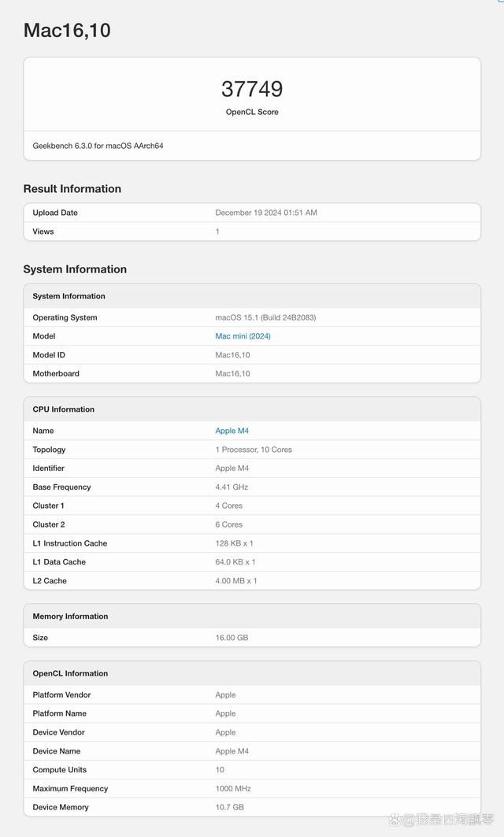Open the Mac mini (2024) model link
The image size is (504, 837).
(243, 336)
